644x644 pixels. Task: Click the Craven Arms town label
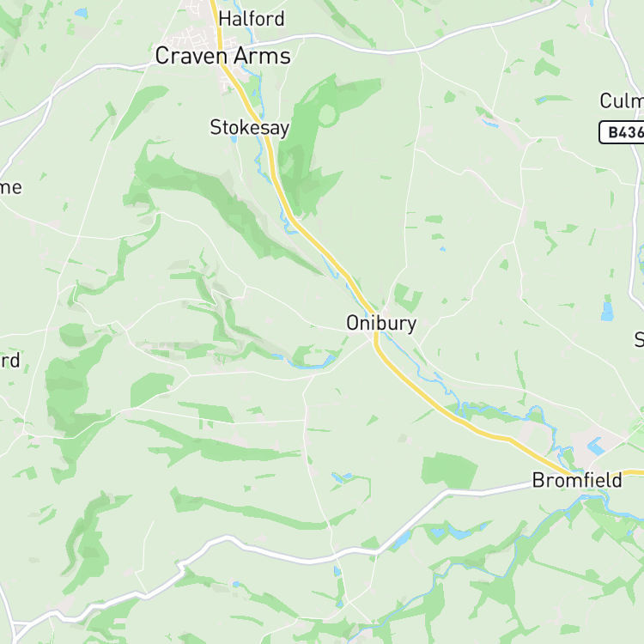point(223,56)
